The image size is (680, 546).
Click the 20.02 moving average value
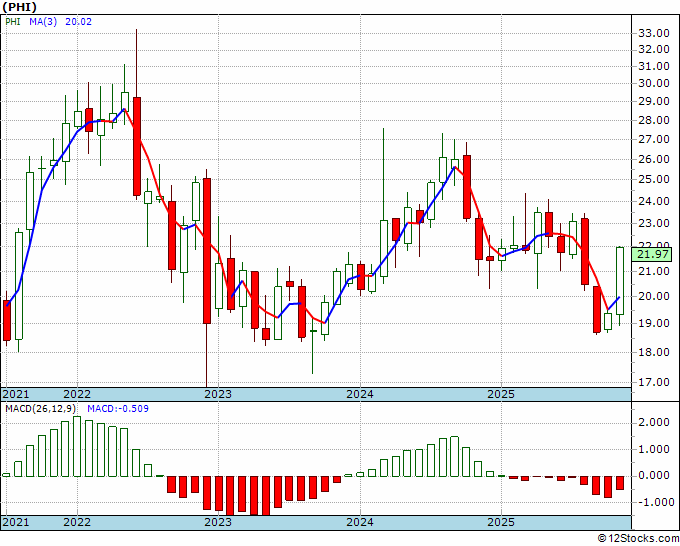point(78,21)
